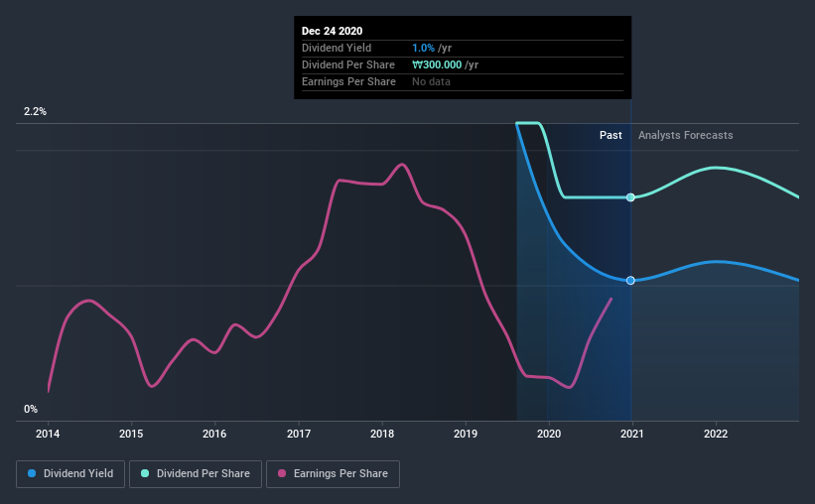Click the Past section label
Viewport: 815px width, 504px height.
pos(611,135)
